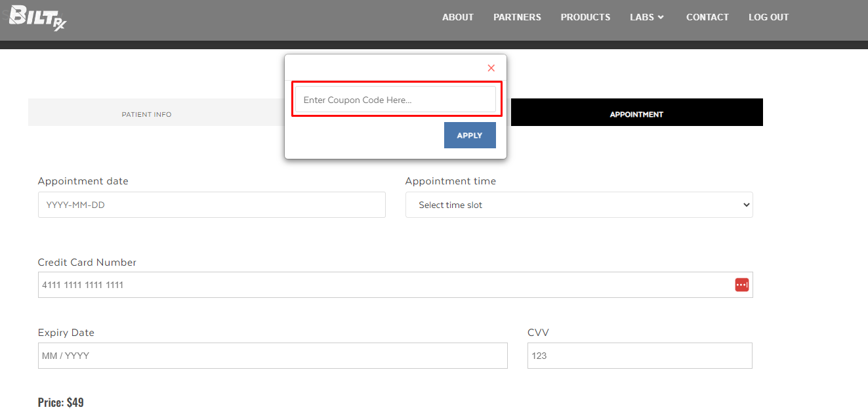
Task: Click the Price: $49 text
Action: coord(61,402)
